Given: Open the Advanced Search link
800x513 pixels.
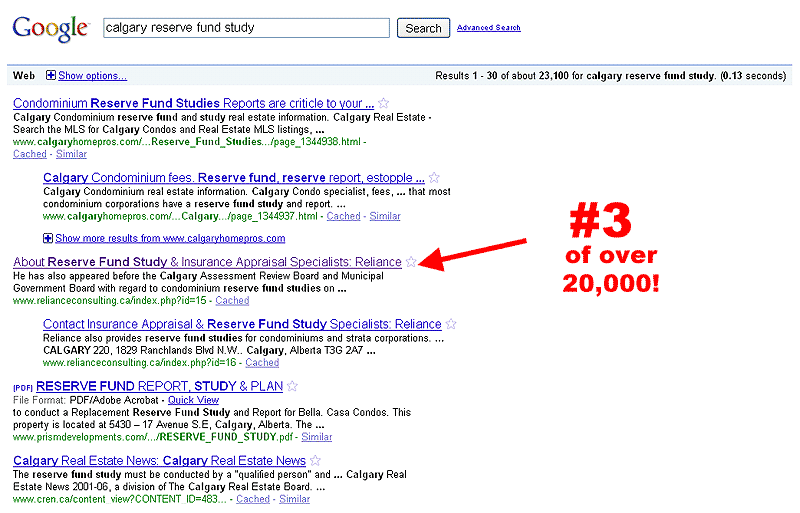Looking at the screenshot, I should [488, 28].
